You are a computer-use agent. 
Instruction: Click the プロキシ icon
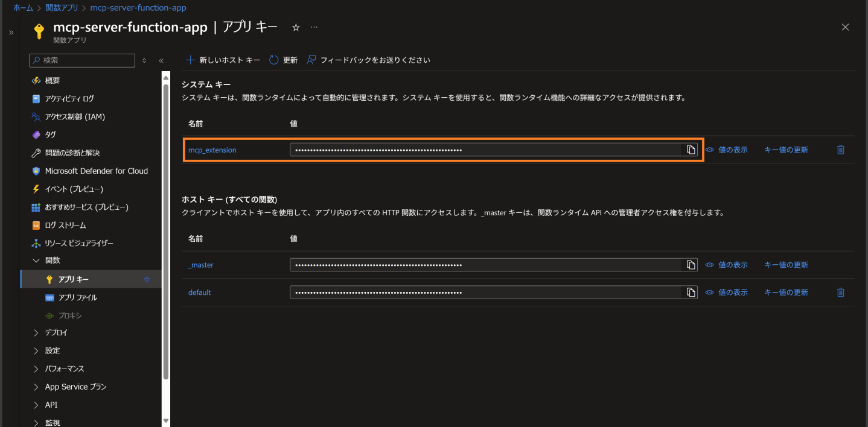pos(49,315)
